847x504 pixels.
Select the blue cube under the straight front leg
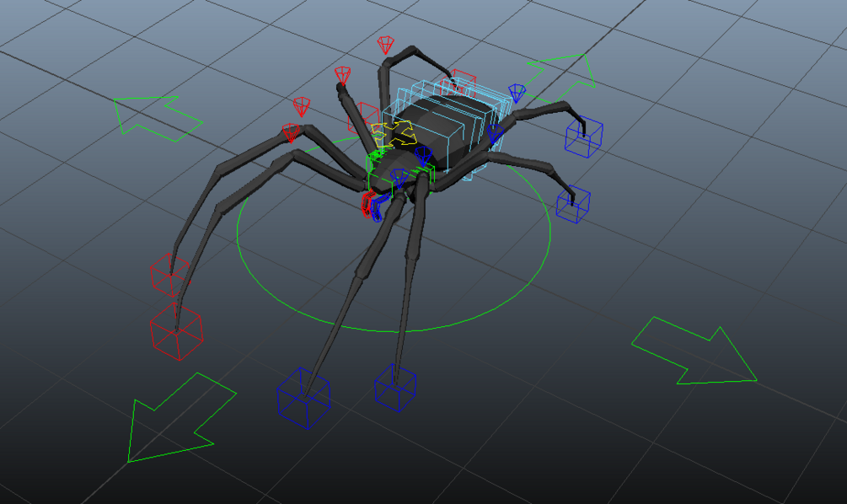pos(395,388)
